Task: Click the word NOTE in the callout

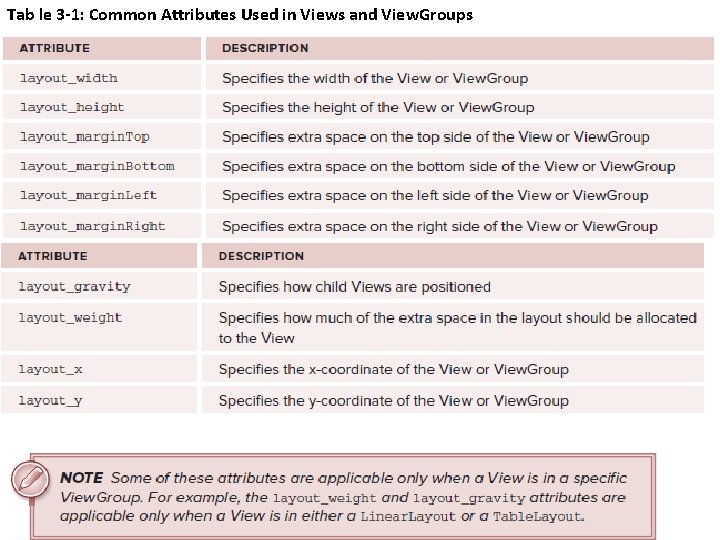Action: 81,478
